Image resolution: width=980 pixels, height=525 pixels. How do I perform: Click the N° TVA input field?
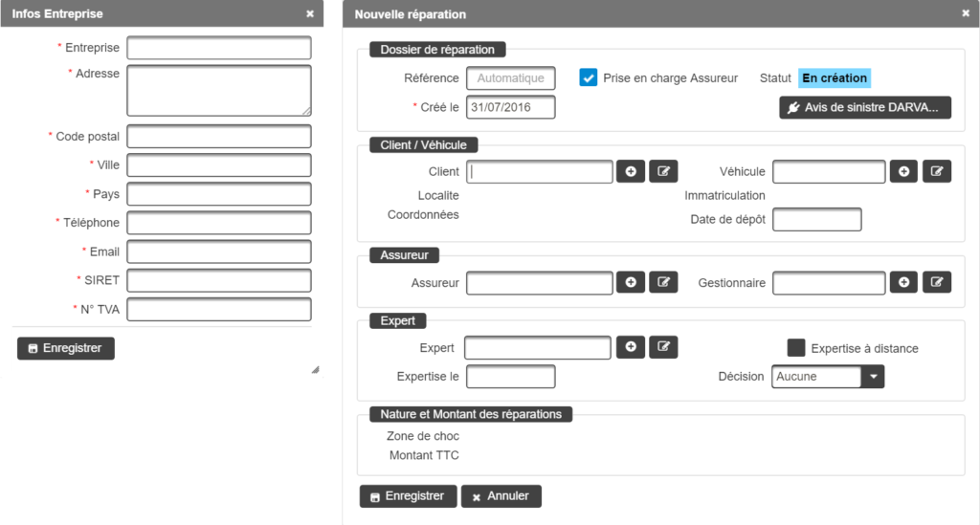tap(219, 310)
